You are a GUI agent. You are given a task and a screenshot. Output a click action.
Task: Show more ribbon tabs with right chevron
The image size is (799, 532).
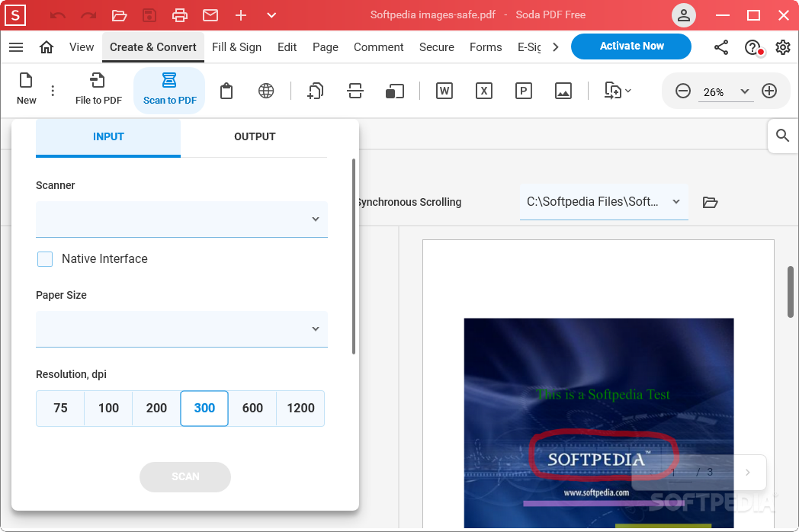coord(556,47)
